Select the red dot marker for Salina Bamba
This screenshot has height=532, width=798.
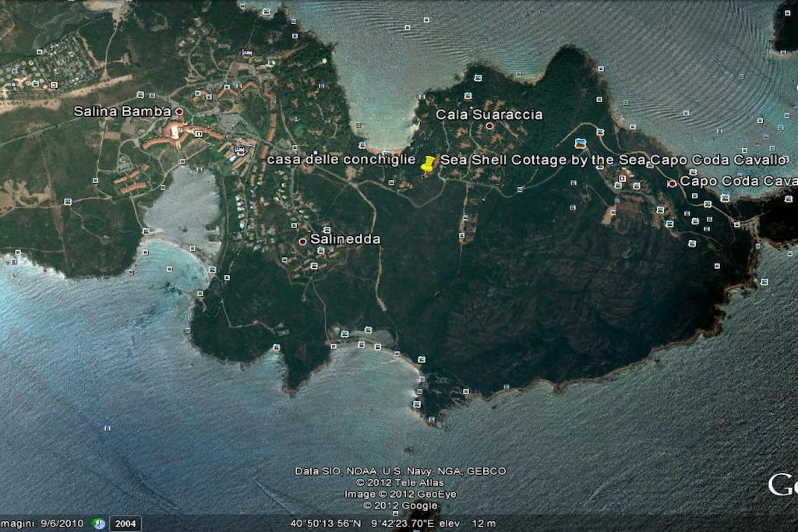(x=179, y=111)
